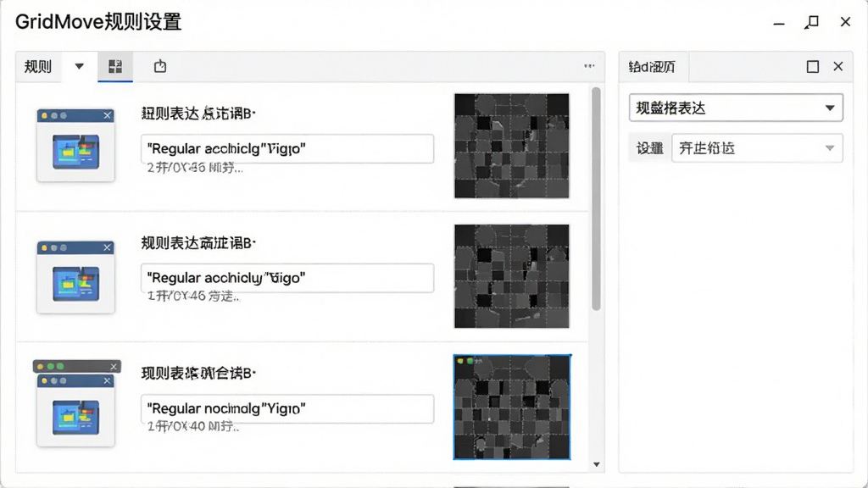Viewport: 868px width, 488px height.
Task: Click the first rule's window icon
Action: click(x=75, y=145)
